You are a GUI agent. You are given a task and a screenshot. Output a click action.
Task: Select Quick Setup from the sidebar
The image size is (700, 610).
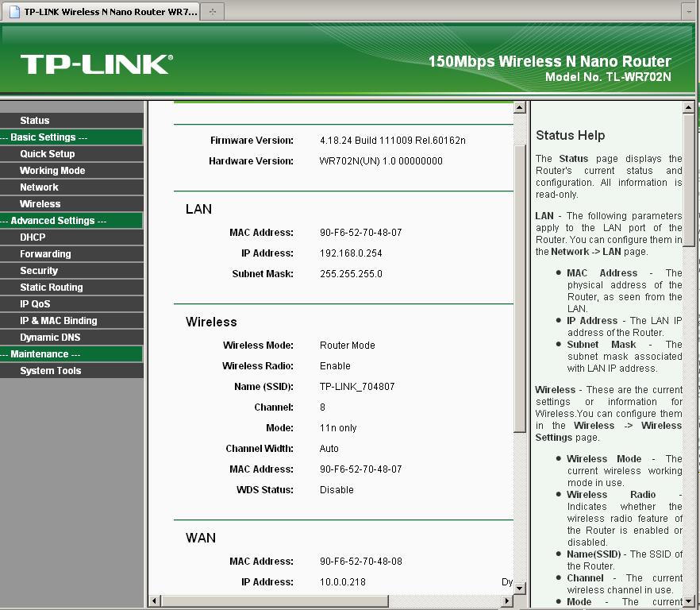pyautogui.click(x=48, y=154)
